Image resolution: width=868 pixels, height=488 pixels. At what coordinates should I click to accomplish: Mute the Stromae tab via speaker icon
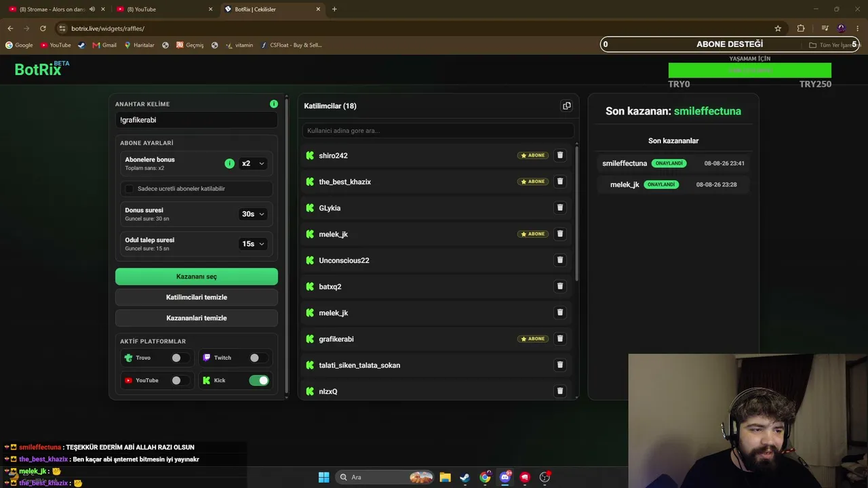tap(92, 9)
